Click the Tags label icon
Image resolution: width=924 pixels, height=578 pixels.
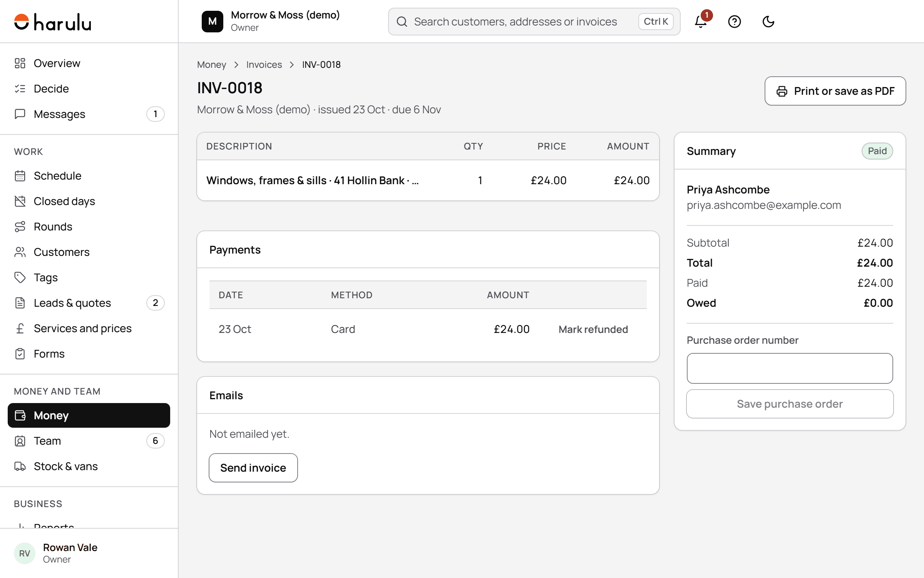[x=20, y=277]
